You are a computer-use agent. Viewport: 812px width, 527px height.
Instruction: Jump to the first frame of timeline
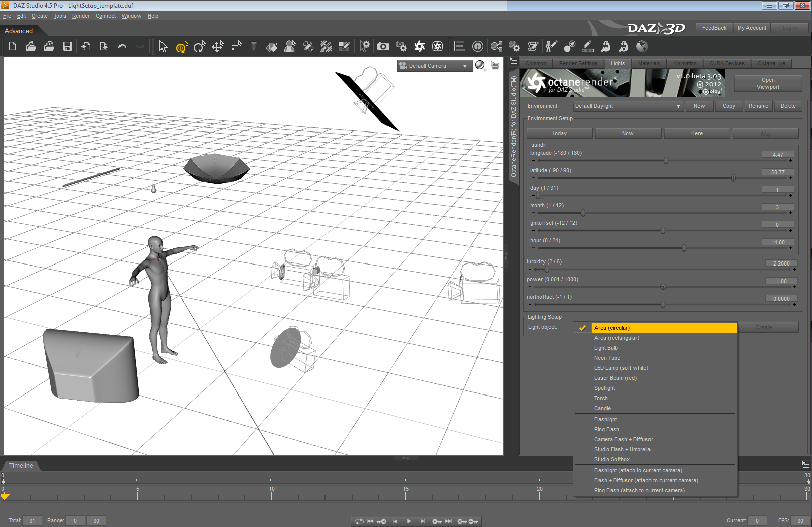coord(370,521)
